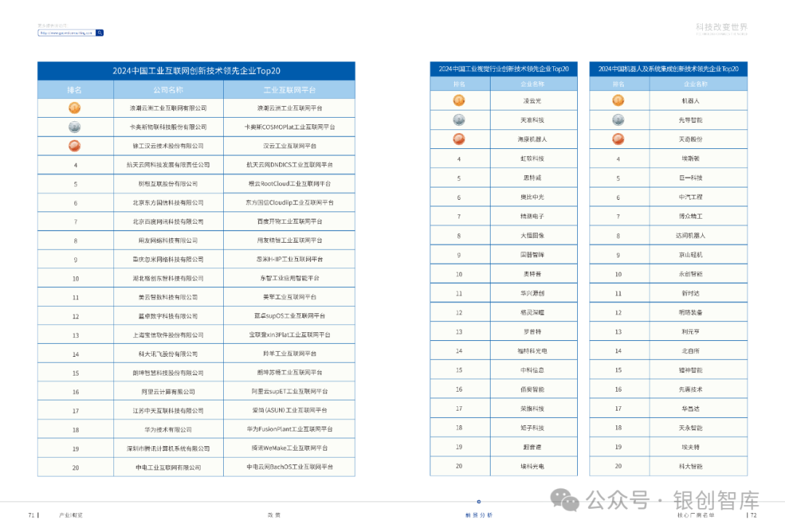Screen dimensions: 785x532
Task: Click the 根云RootCloud工业互联网平台 cell
Action: 289,184
